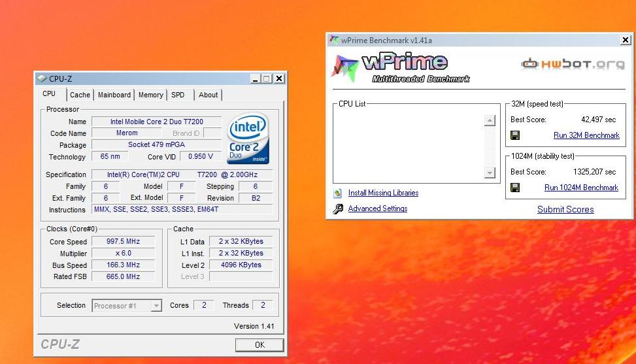Click the Cores value field

204,305
